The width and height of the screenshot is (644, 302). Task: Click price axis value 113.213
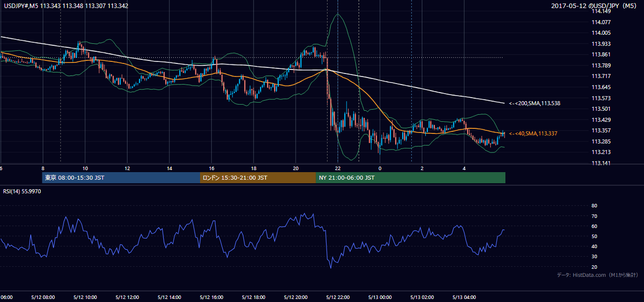pos(601,152)
